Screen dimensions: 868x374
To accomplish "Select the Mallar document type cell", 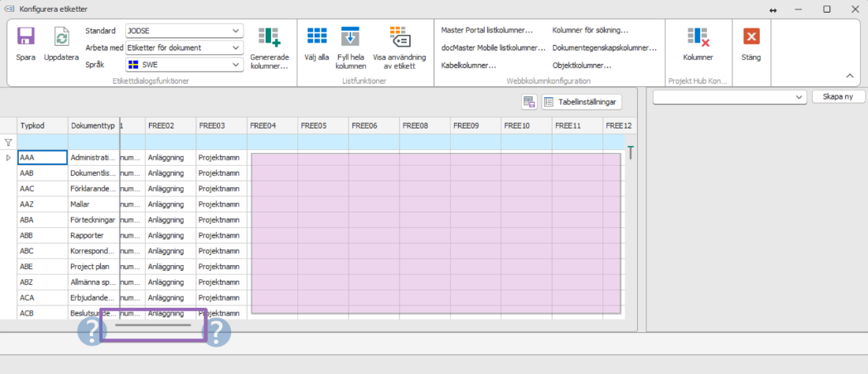I will [x=94, y=204].
